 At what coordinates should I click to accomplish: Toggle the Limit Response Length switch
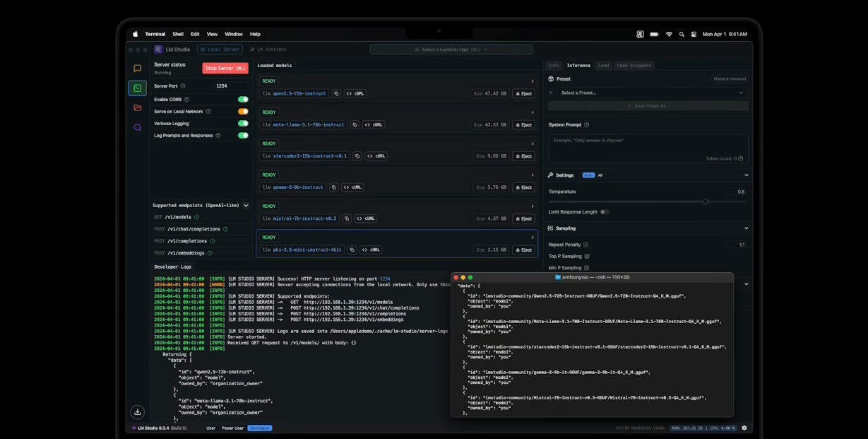click(x=605, y=211)
